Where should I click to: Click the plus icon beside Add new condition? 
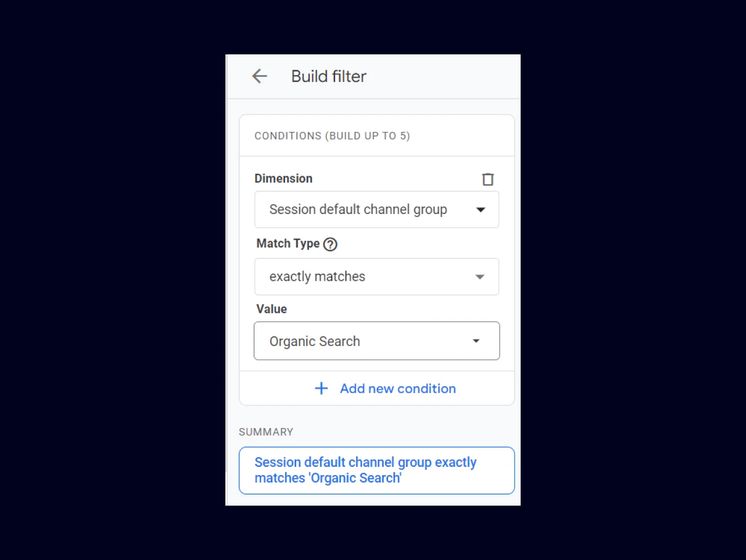[x=322, y=388]
